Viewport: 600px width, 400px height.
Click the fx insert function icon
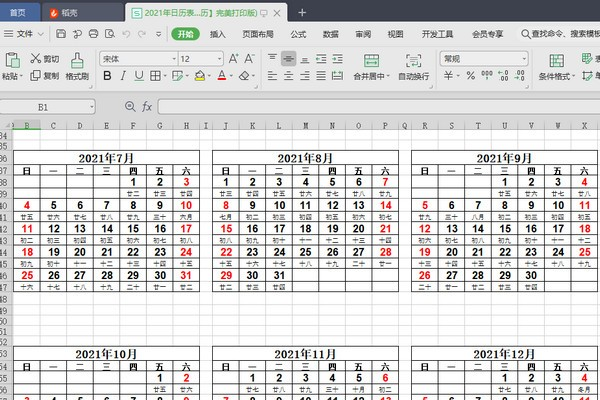click(x=147, y=106)
